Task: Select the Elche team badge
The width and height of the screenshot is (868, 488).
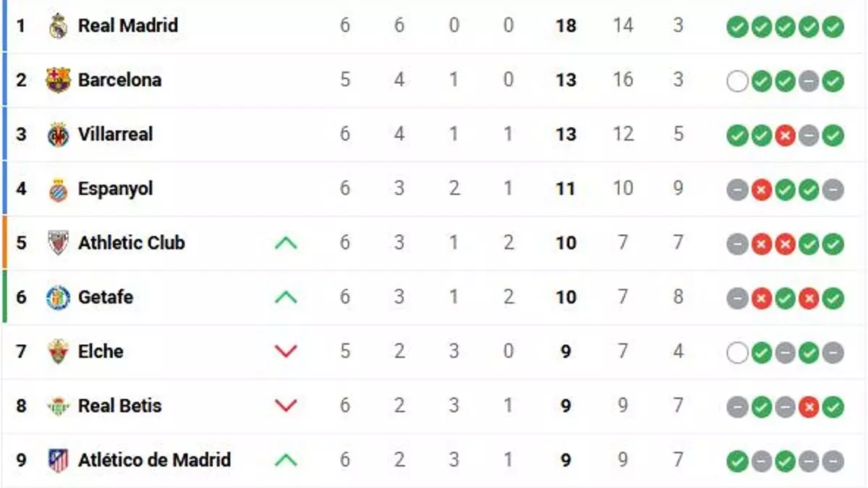Action: tap(58, 351)
